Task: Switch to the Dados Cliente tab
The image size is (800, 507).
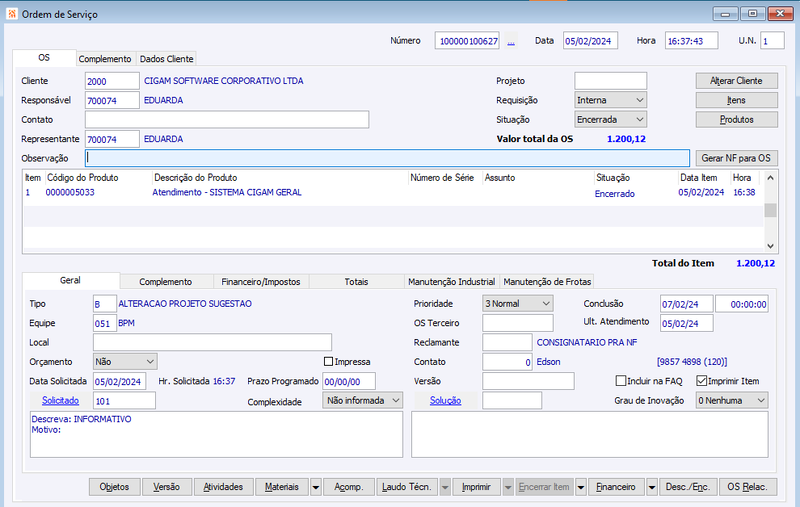Action: (166, 59)
